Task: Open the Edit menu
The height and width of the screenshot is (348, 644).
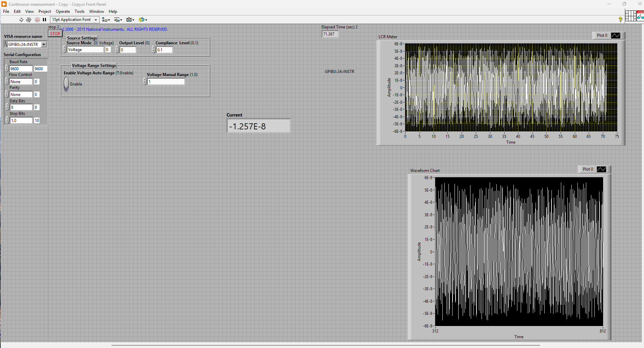Action: coord(17,11)
